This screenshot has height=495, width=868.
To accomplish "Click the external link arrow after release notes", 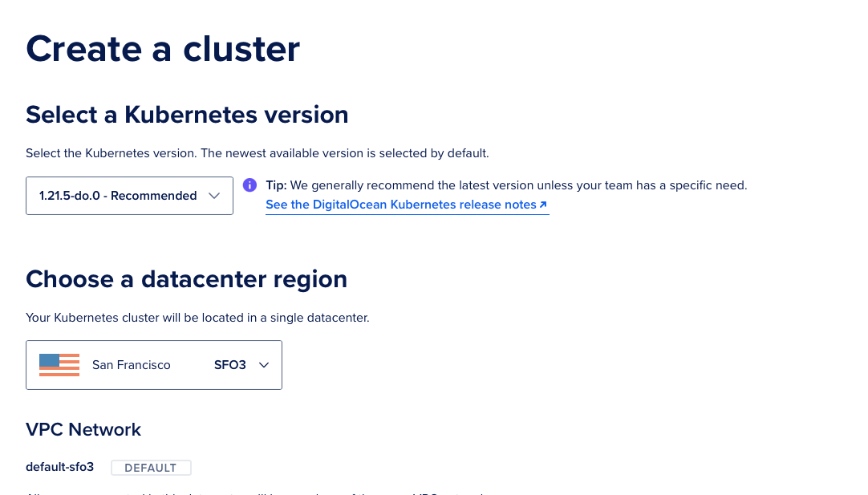I will [544, 204].
